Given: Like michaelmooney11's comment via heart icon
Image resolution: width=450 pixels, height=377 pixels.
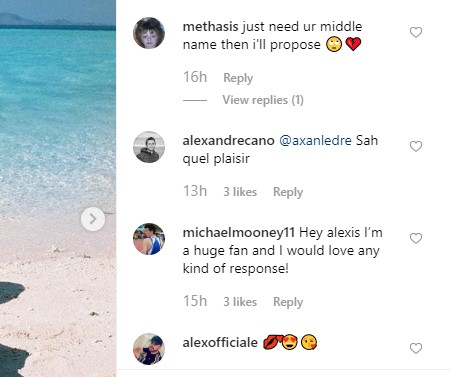Looking at the screenshot, I should point(416,238).
